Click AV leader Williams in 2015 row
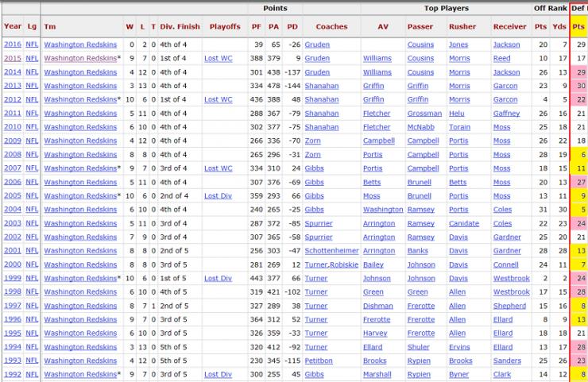The height and width of the screenshot is (382, 588). tap(377, 59)
